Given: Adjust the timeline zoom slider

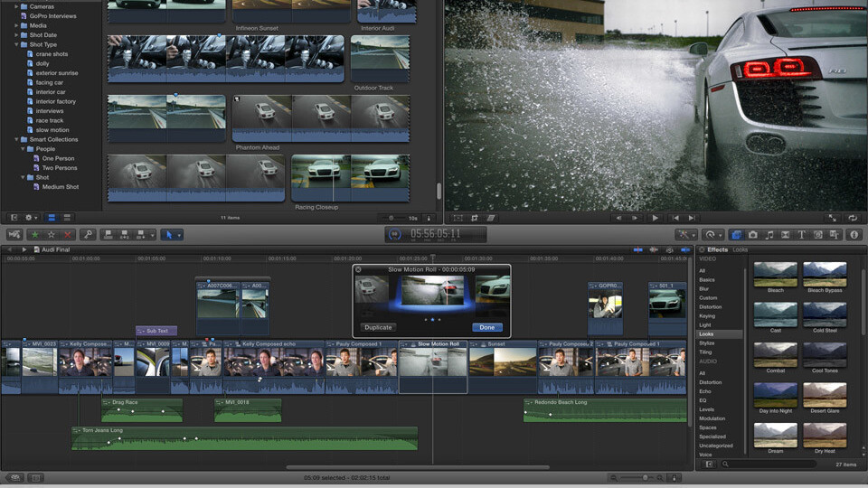Looking at the screenshot, I should click(x=646, y=477).
